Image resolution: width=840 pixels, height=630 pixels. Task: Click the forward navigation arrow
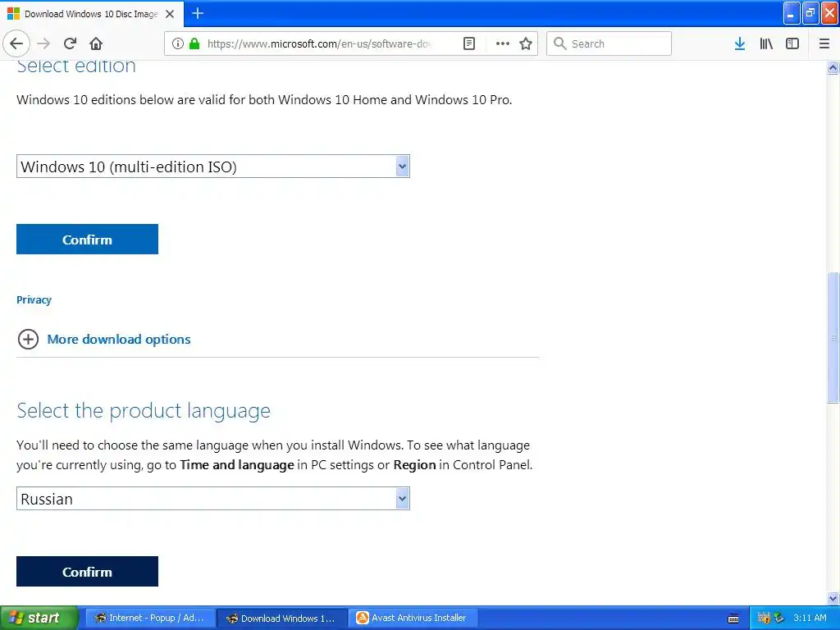[43, 43]
